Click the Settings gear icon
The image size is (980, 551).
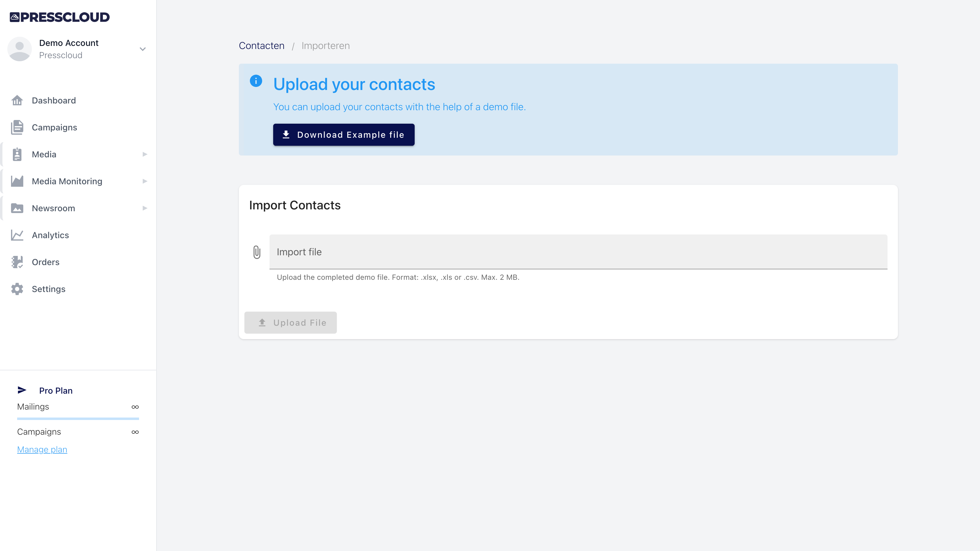click(x=17, y=289)
